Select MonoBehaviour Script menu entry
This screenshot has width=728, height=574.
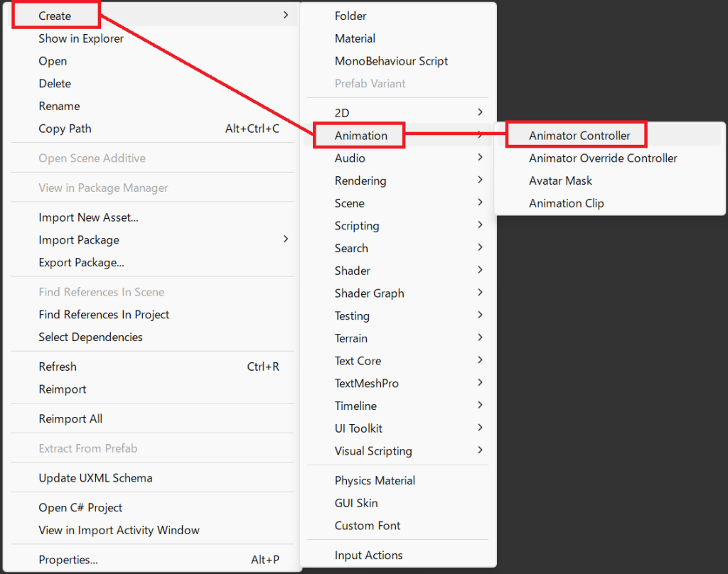pos(391,61)
